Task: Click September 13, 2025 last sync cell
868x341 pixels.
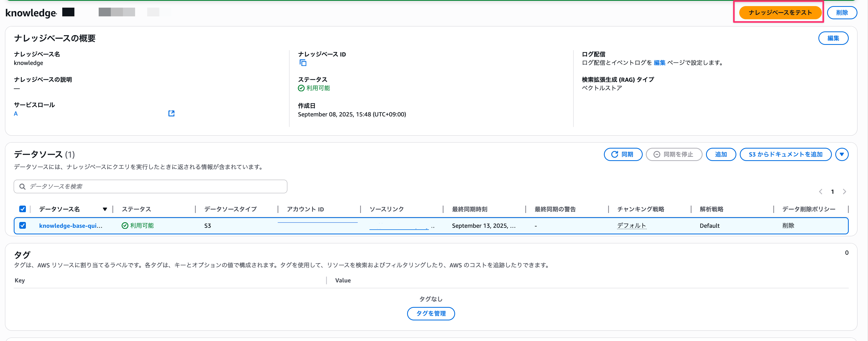Action: [484, 226]
